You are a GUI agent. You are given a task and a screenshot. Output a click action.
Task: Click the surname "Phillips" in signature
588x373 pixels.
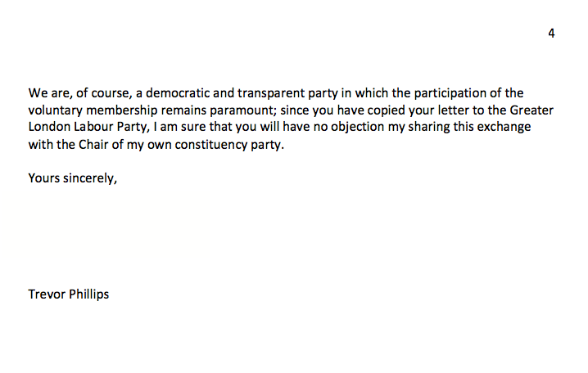click(89, 294)
